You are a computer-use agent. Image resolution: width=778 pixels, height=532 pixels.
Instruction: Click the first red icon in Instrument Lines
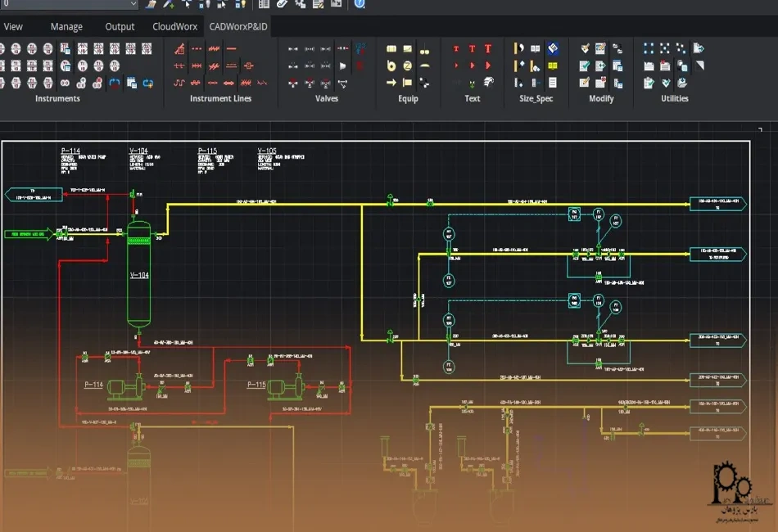[179, 48]
